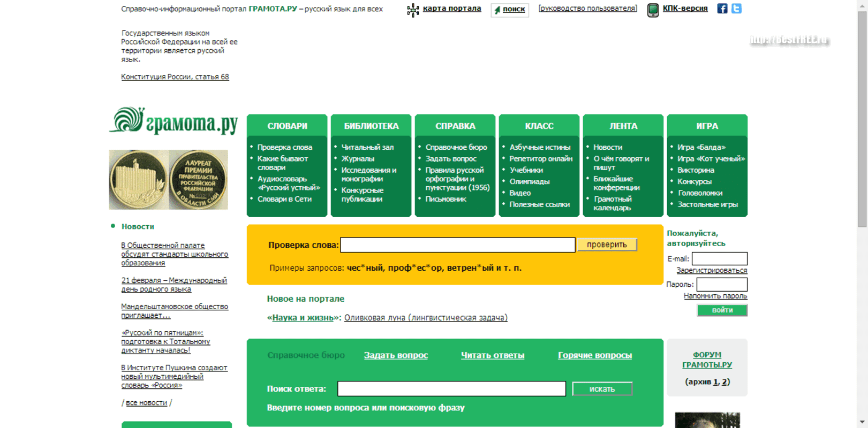Open the Facebook page icon
The image size is (868, 428).
(x=722, y=9)
